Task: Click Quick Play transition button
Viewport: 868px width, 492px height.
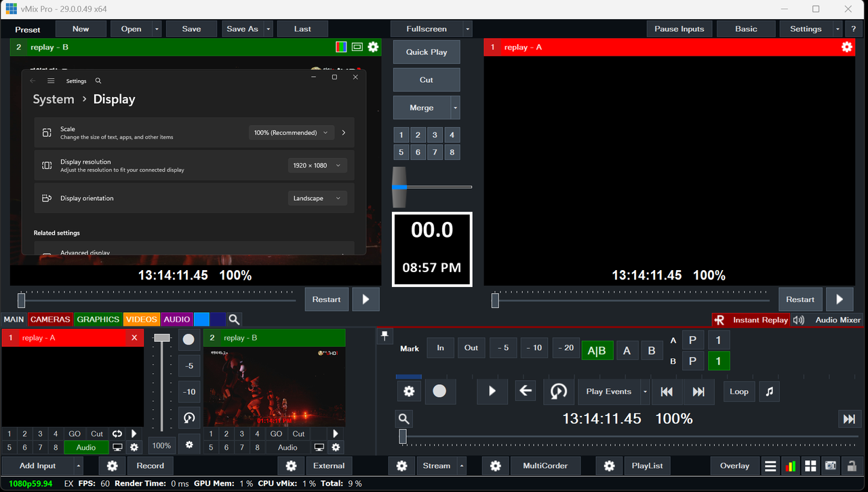Action: pyautogui.click(x=427, y=52)
